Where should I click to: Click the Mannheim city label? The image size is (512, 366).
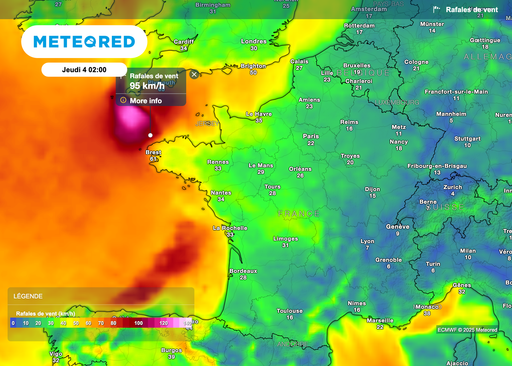pos(451,114)
